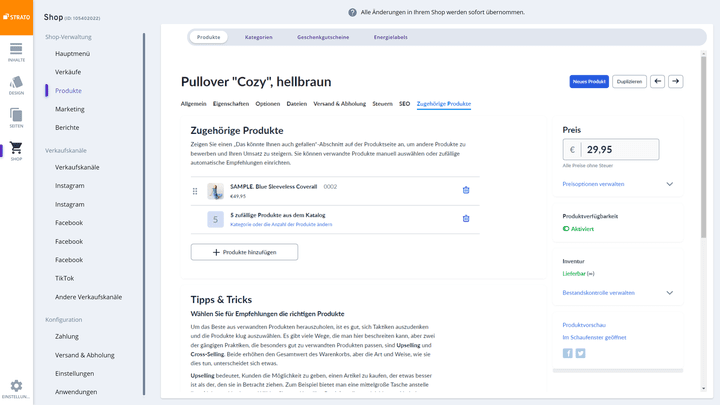Go to the previous product arrow
The width and height of the screenshot is (720, 405).
pyautogui.click(x=657, y=81)
